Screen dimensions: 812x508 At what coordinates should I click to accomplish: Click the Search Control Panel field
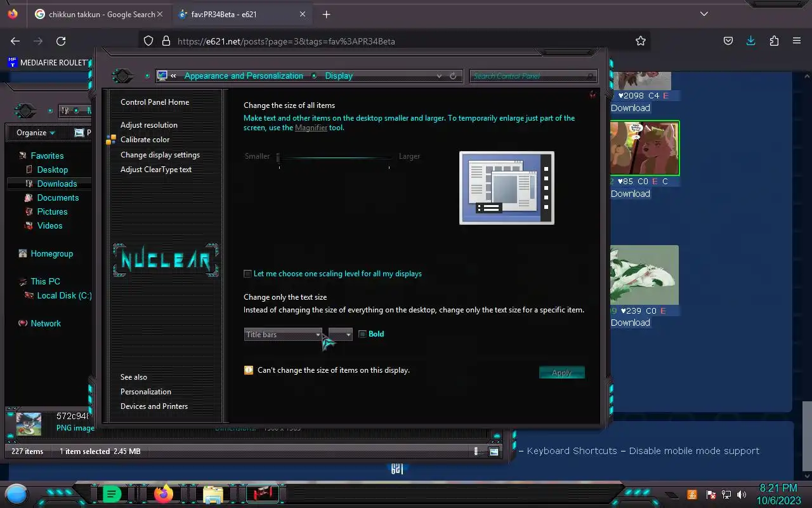click(x=533, y=76)
